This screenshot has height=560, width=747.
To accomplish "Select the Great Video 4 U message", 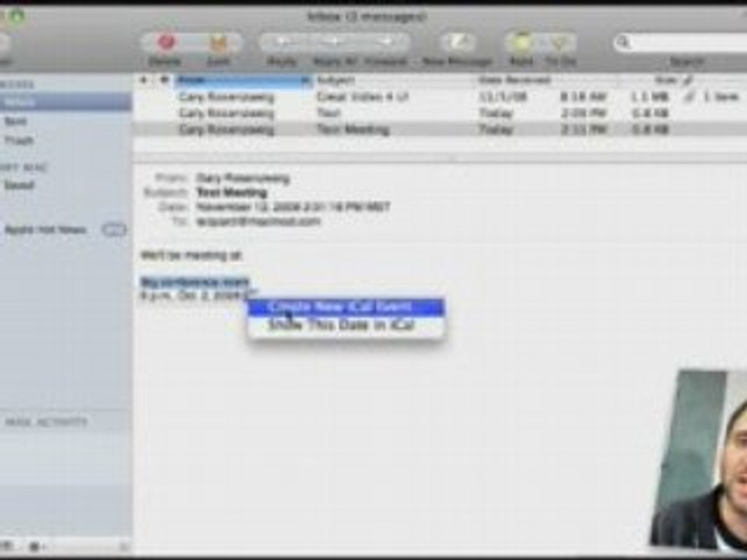I will click(440, 97).
